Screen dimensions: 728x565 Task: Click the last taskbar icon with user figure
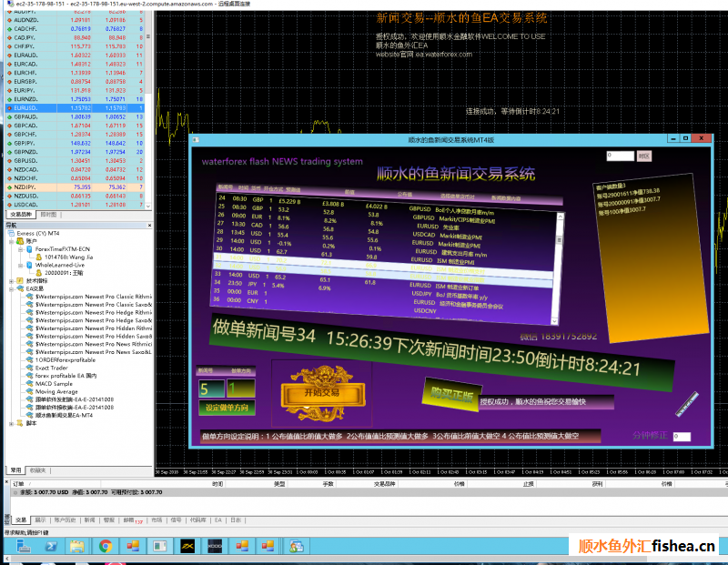[297, 547]
